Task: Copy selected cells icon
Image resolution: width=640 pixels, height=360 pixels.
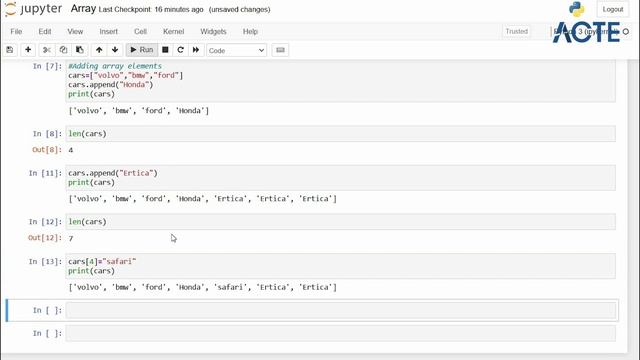Action: pyautogui.click(x=63, y=50)
